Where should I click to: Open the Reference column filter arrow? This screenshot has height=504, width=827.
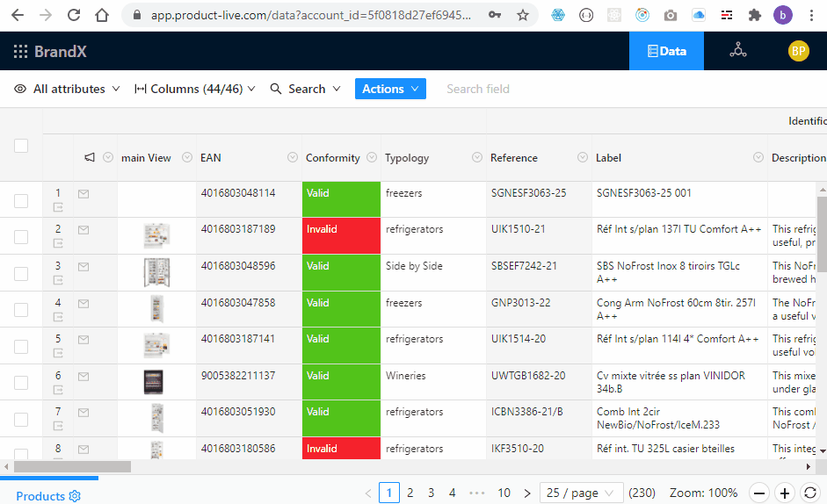[583, 157]
